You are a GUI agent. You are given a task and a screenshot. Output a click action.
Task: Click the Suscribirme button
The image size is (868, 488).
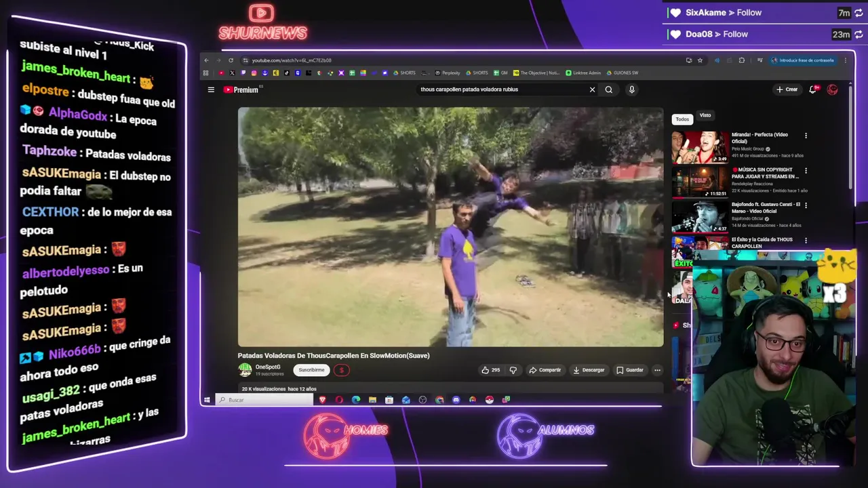pyautogui.click(x=311, y=370)
